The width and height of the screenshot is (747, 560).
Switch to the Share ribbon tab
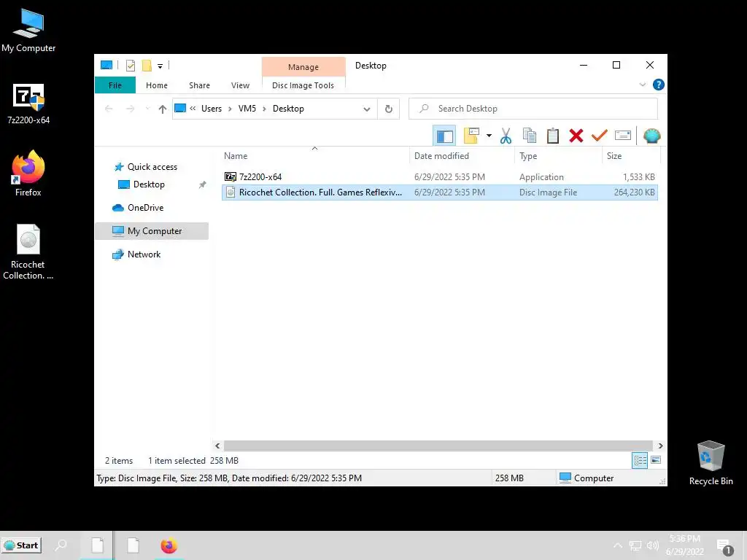(x=199, y=85)
